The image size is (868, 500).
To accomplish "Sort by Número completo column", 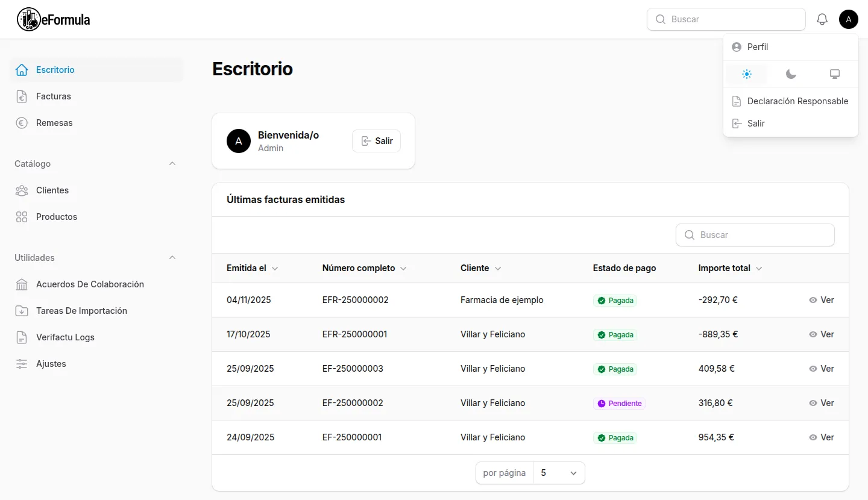I will (x=365, y=268).
